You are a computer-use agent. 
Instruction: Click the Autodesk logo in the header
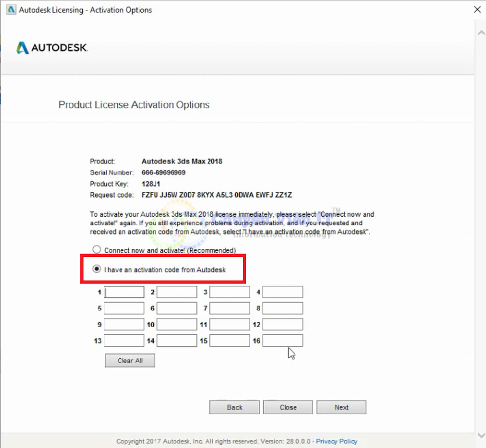[52, 48]
